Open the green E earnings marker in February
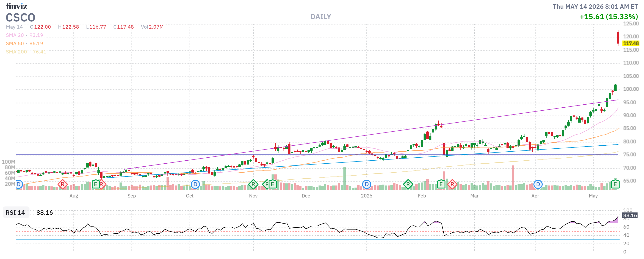 click(x=441, y=185)
